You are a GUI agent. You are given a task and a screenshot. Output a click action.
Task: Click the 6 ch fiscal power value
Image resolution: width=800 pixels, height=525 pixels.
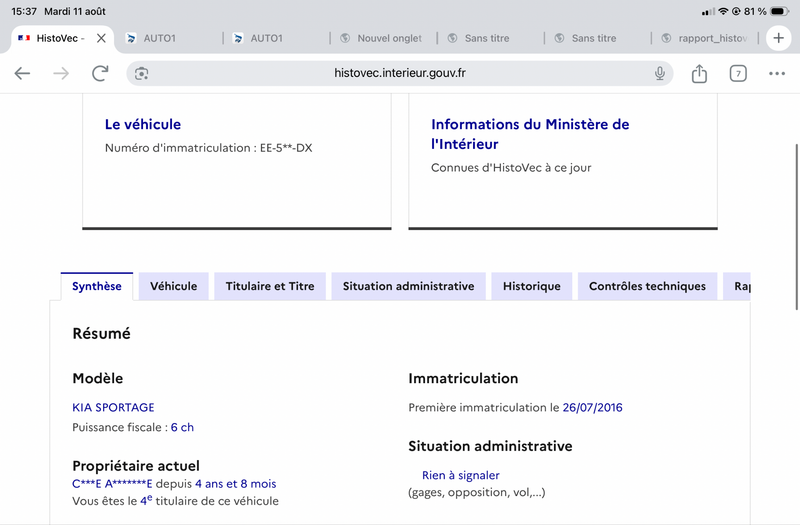point(182,427)
